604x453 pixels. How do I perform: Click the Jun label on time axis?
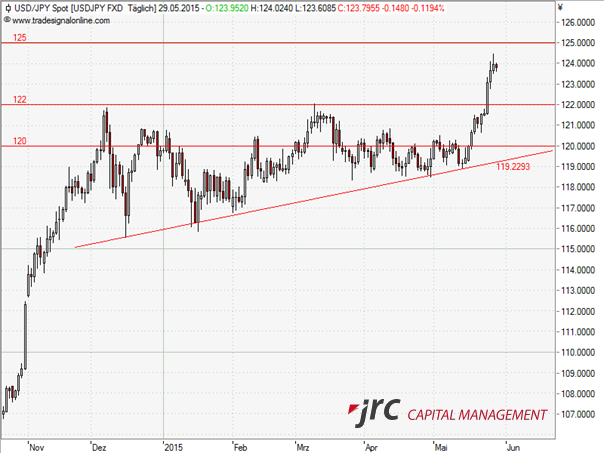(512, 446)
